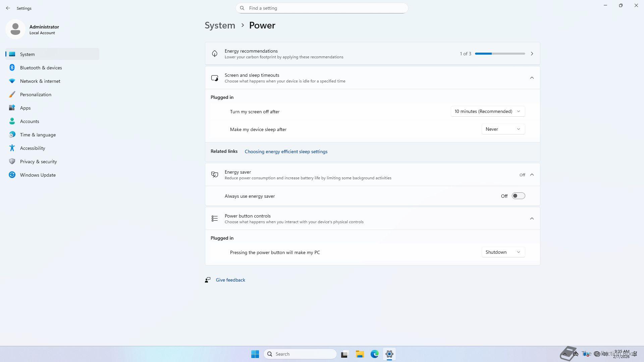Toggle Always use energy saver switch

tap(518, 196)
